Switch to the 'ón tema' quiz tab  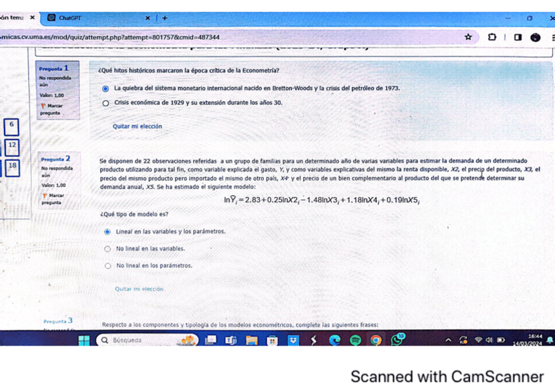click(x=12, y=17)
